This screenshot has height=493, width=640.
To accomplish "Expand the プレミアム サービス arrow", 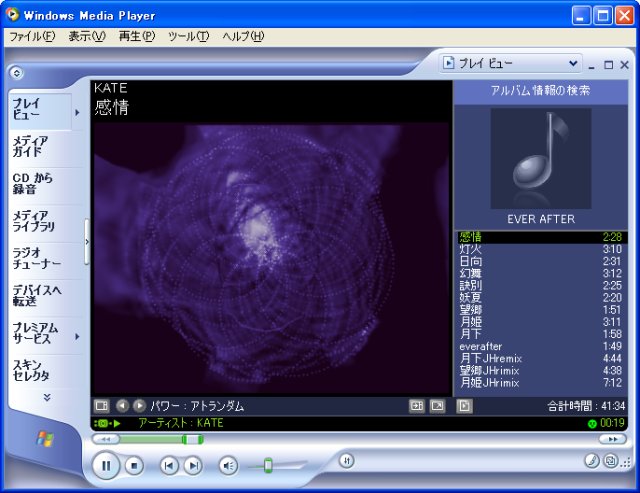I will 77,337.
